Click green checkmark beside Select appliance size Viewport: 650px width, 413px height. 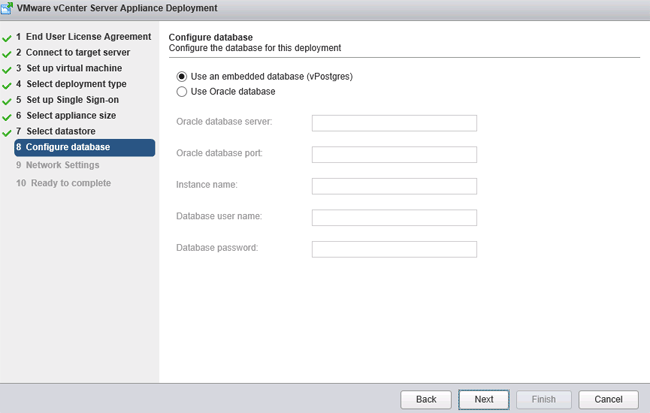tap(7, 117)
